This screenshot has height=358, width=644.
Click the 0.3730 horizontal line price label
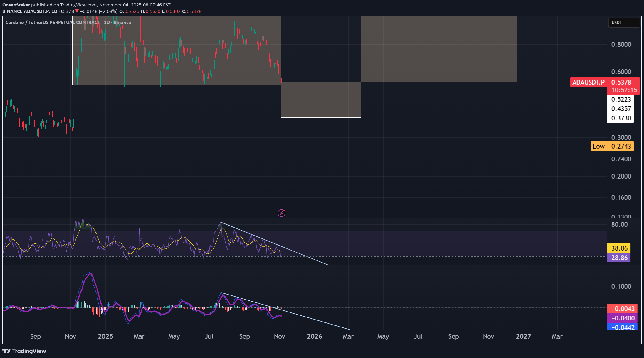tap(621, 118)
